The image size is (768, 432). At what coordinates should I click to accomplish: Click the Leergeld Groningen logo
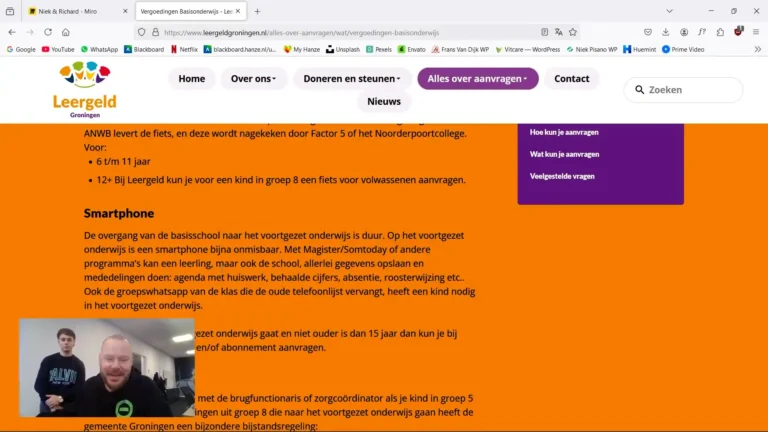(85, 89)
